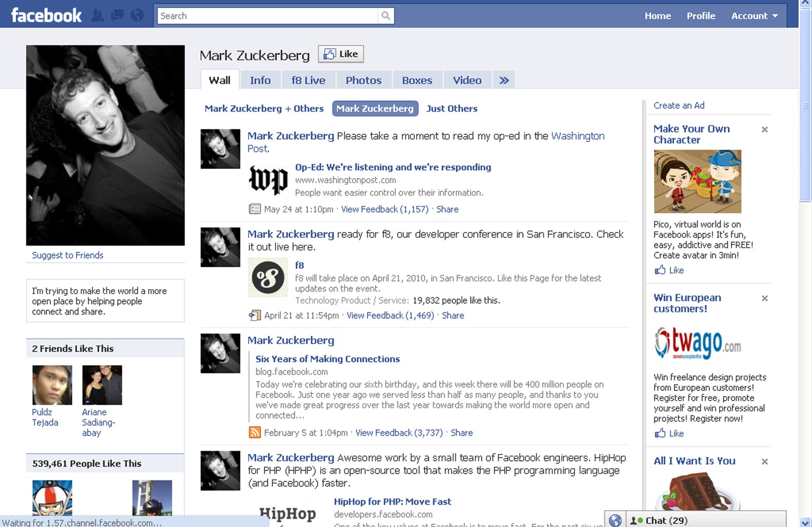Click the vertical scrollbar thumb
The width and height of the screenshot is (812, 527).
805,106
